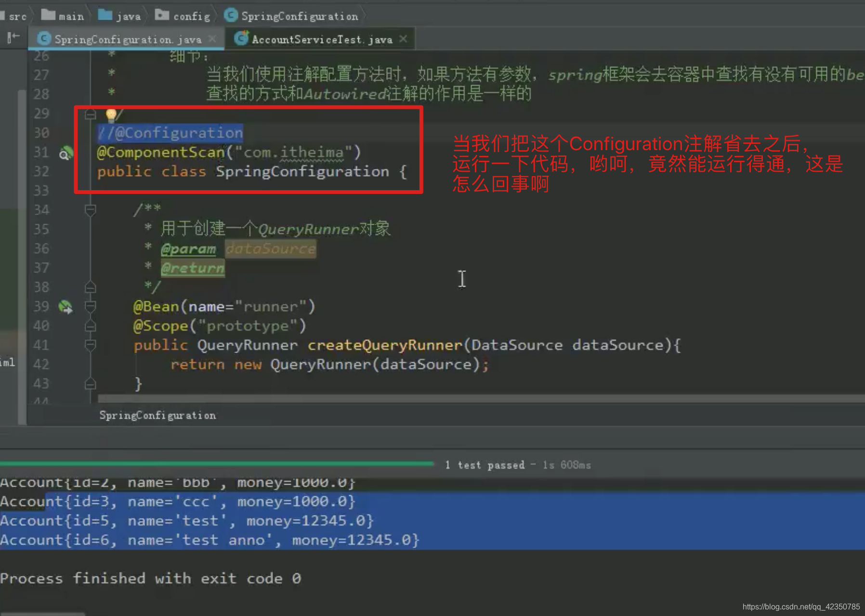Click the '1 test passed' status text
This screenshot has height=616, width=865.
click(485, 465)
